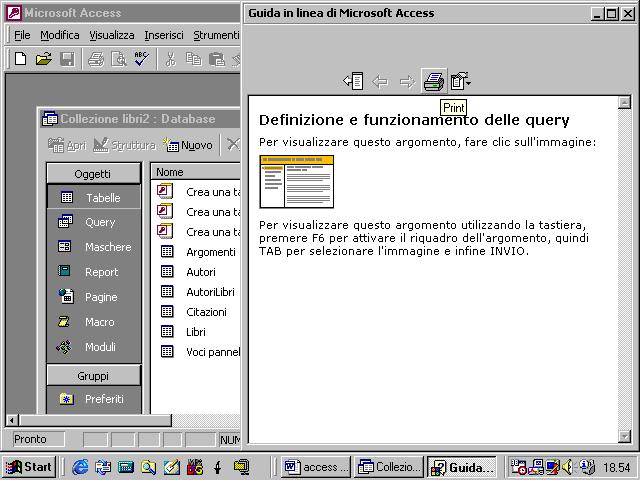Click the help Forward arrow
640x480 pixels.
coord(407,82)
